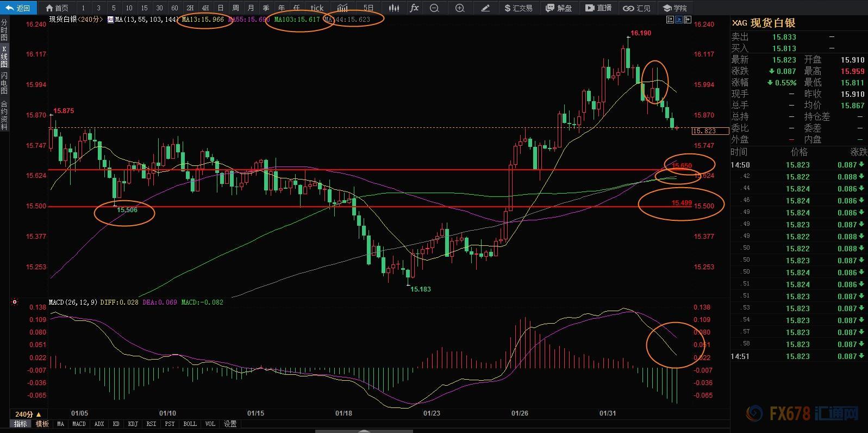868x433 pixels.
Task: Click the candlestick chart type icon
Action: [395, 8]
